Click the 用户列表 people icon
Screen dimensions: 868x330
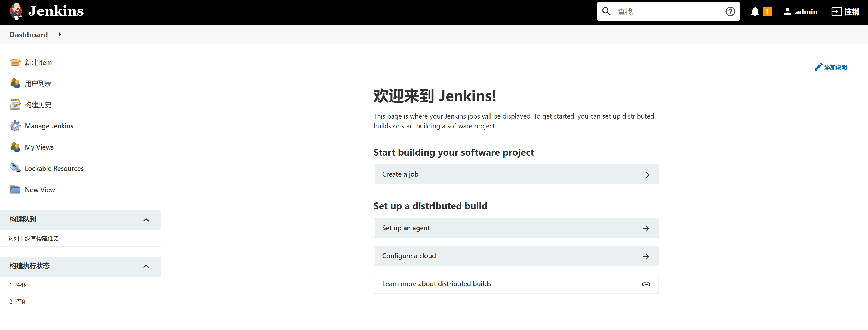(15, 83)
